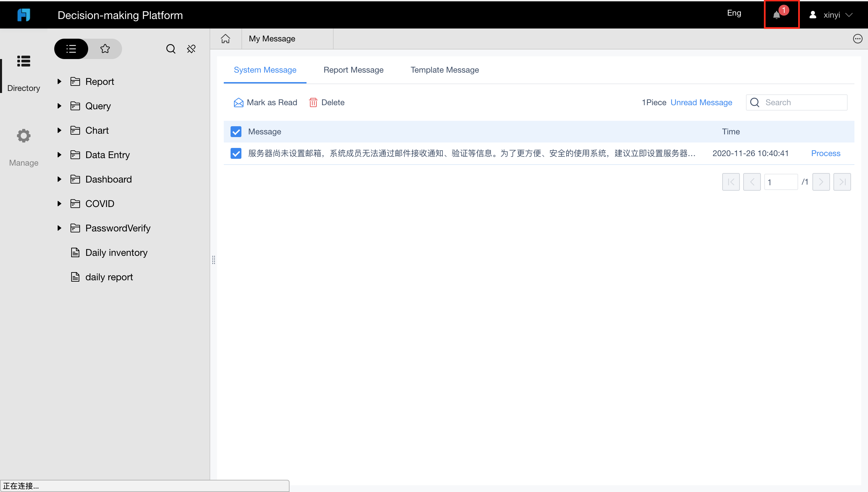Click the Process link
868x492 pixels.
point(826,153)
